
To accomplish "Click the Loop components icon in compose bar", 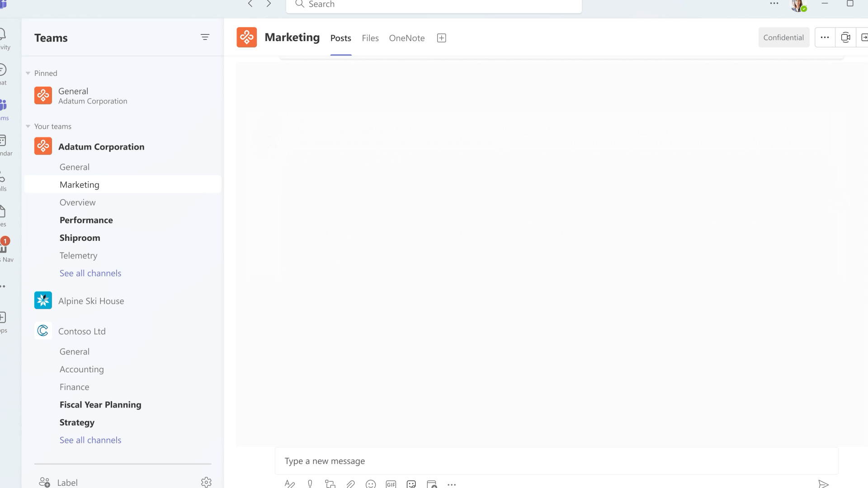I will click(330, 484).
